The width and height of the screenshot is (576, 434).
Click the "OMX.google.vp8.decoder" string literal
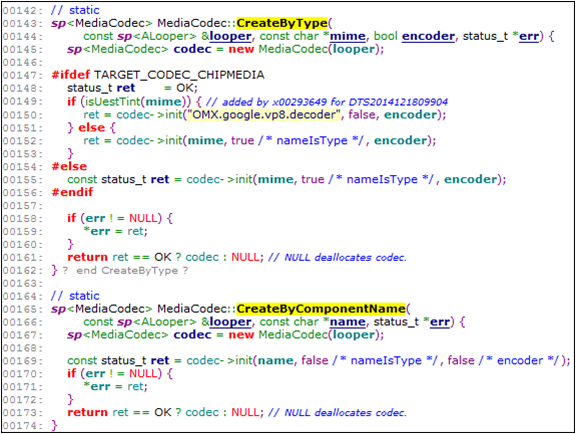point(264,115)
